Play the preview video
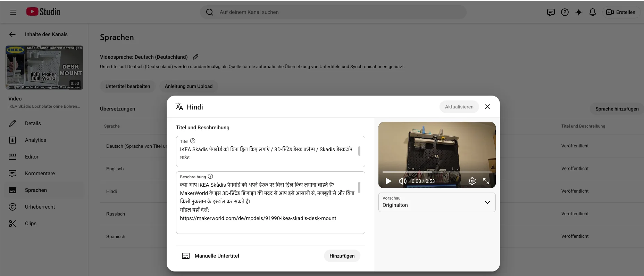This screenshot has height=276, width=644. [388, 181]
